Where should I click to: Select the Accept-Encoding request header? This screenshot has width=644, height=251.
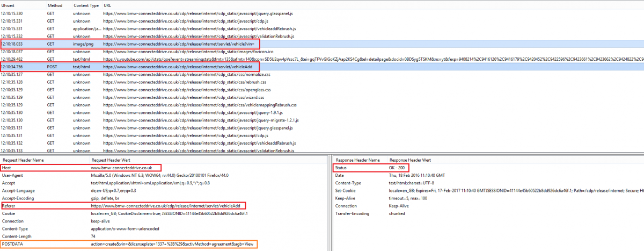[x=18, y=198]
